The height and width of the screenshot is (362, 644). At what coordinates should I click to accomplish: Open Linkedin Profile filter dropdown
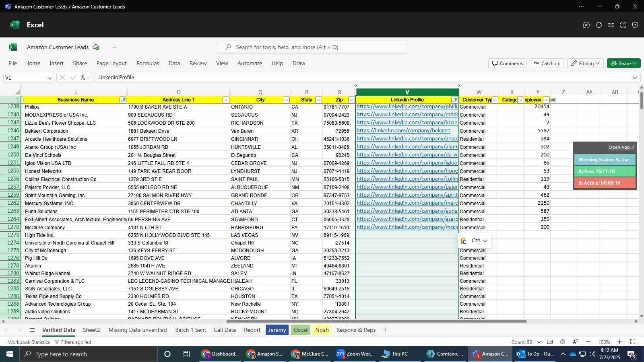coord(455,100)
